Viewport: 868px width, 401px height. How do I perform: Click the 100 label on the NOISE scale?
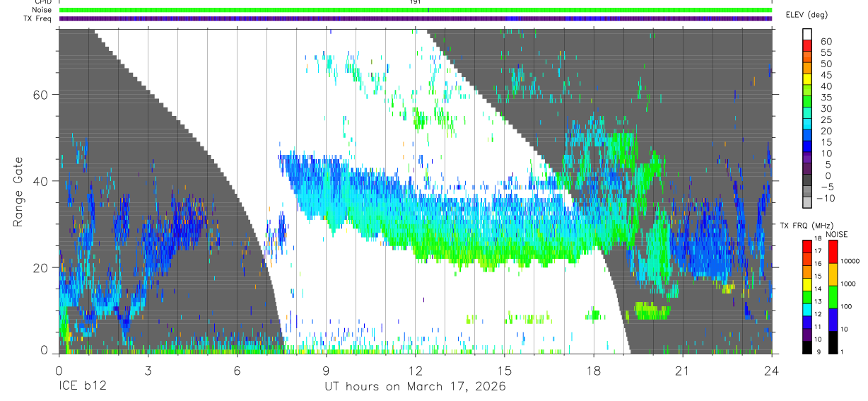(x=845, y=307)
